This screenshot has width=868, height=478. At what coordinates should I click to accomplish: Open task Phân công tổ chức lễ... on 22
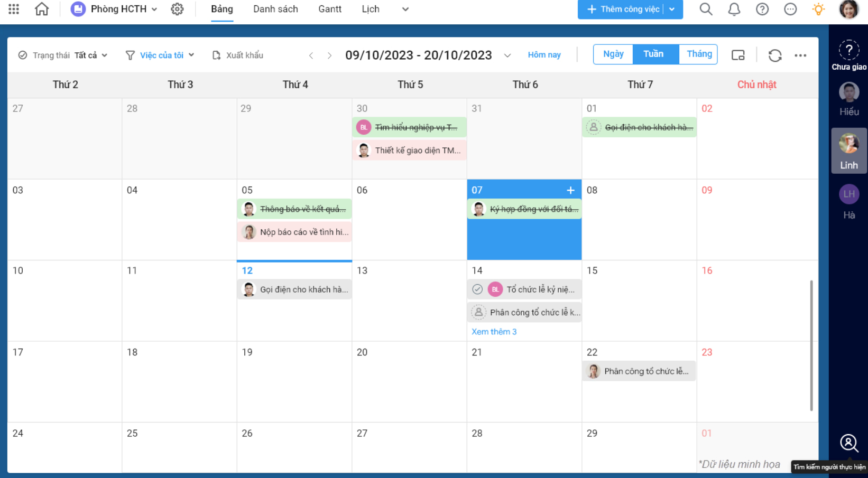click(640, 371)
